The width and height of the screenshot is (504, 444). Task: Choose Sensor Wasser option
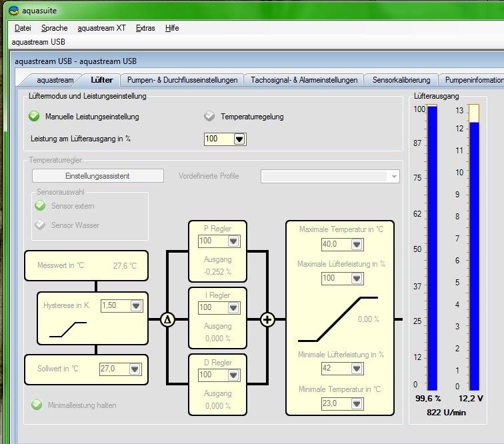coord(40,225)
